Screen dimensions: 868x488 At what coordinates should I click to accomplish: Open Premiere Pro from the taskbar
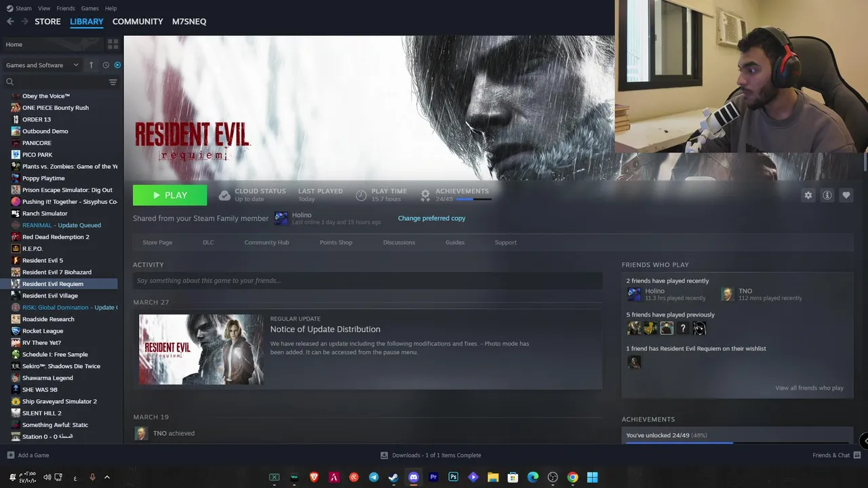click(x=433, y=477)
